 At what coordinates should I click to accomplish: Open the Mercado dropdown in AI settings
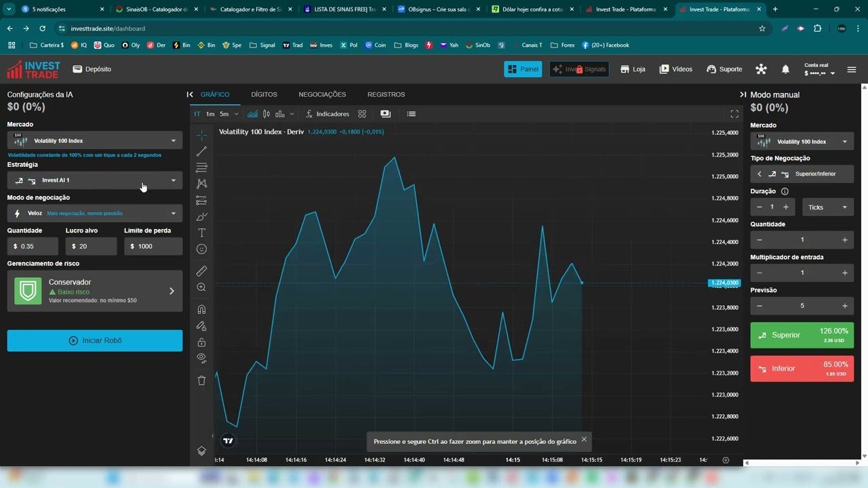click(95, 140)
